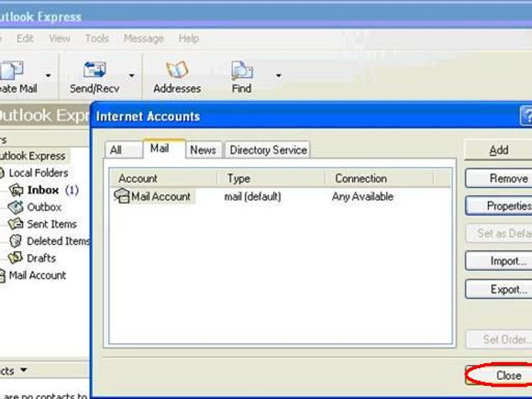Switch to the Directory Service tab
This screenshot has width=532, height=399.
pyautogui.click(x=268, y=150)
